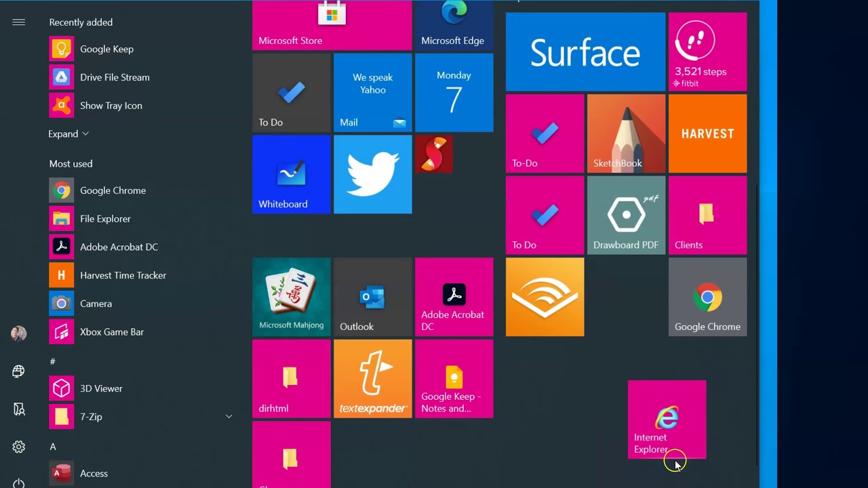Open the network globe sidebar icon
Screen dimensions: 868x488
pyautogui.click(x=18, y=371)
